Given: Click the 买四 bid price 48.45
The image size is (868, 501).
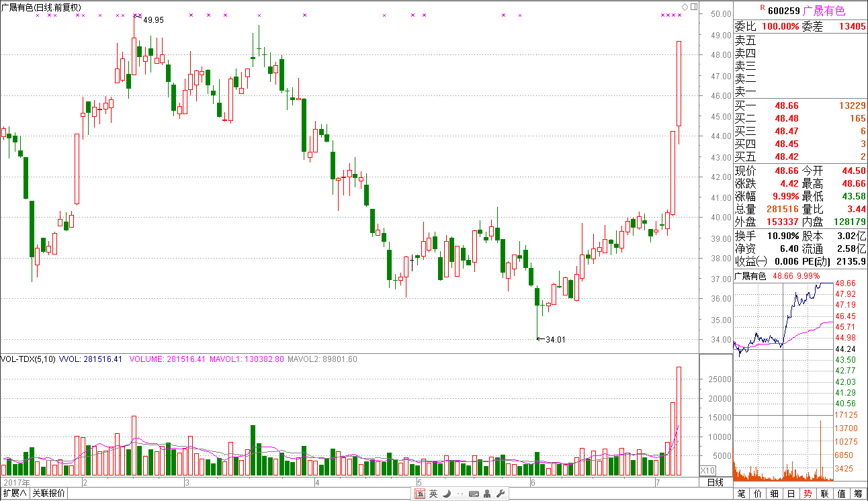Looking at the screenshot, I should (787, 144).
